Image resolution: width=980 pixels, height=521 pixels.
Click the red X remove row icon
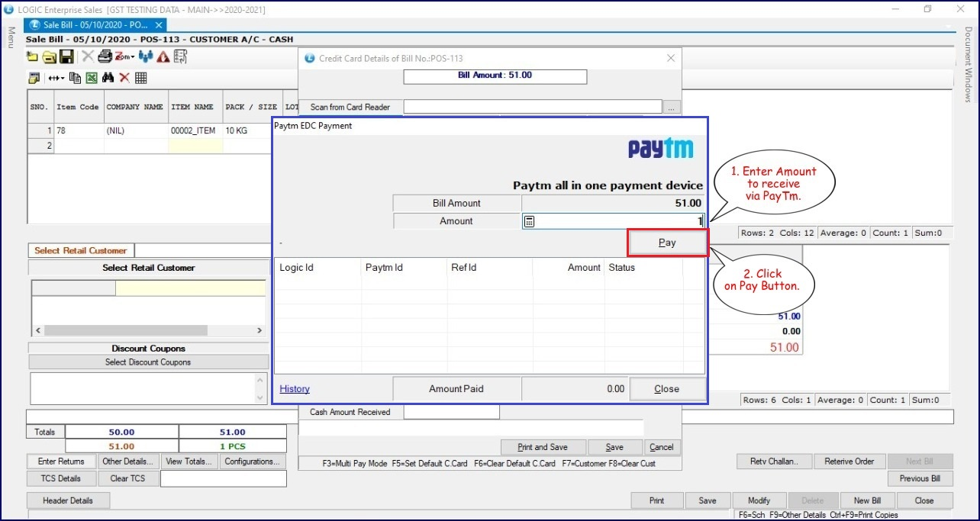pos(124,78)
